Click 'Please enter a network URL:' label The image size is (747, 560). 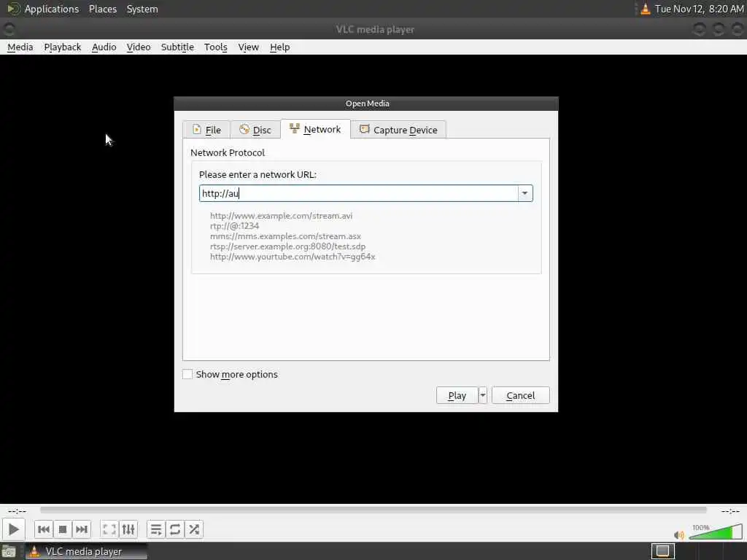click(x=258, y=174)
